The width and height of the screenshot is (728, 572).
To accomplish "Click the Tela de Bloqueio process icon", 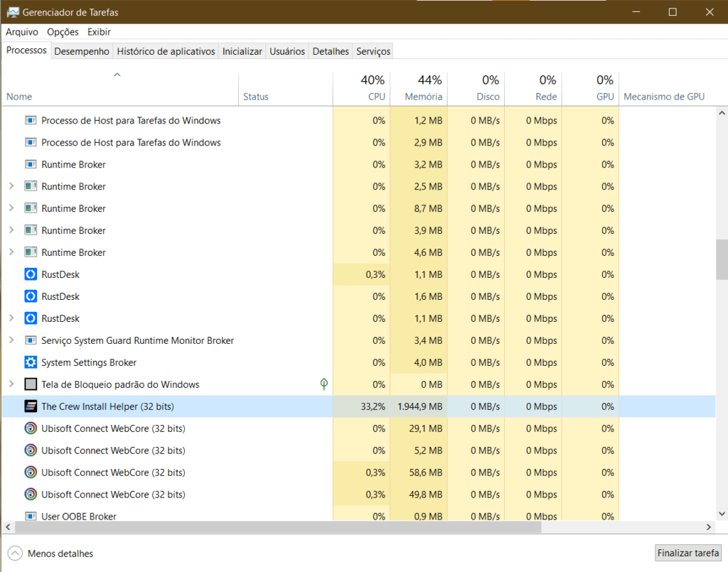I will pyautogui.click(x=31, y=384).
